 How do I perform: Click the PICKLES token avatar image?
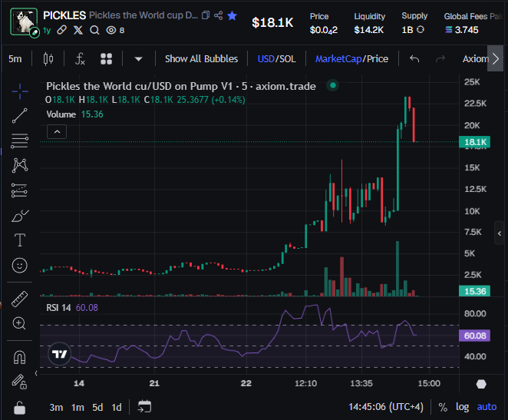pos(24,21)
